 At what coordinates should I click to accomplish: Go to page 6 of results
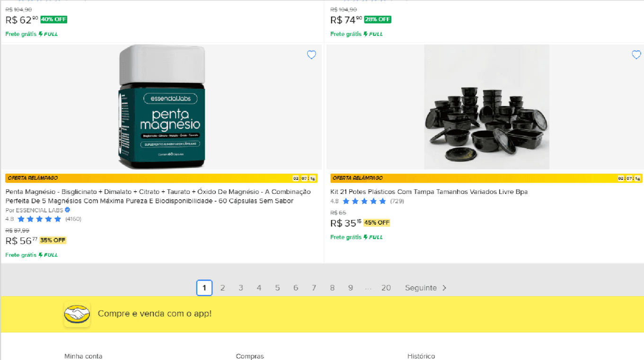tap(296, 288)
